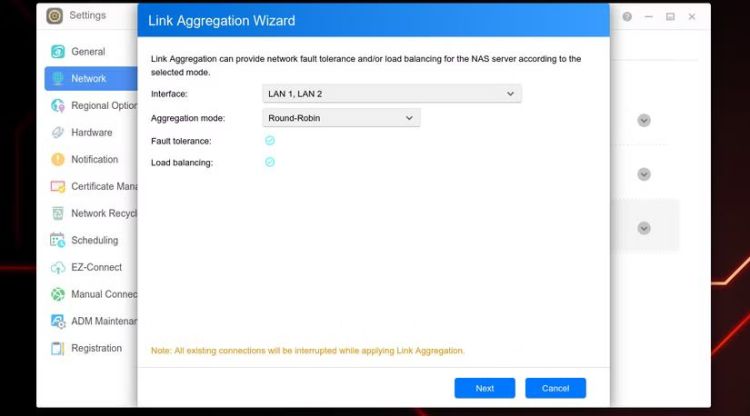Open Regional Options icon in sidebar

click(58, 105)
